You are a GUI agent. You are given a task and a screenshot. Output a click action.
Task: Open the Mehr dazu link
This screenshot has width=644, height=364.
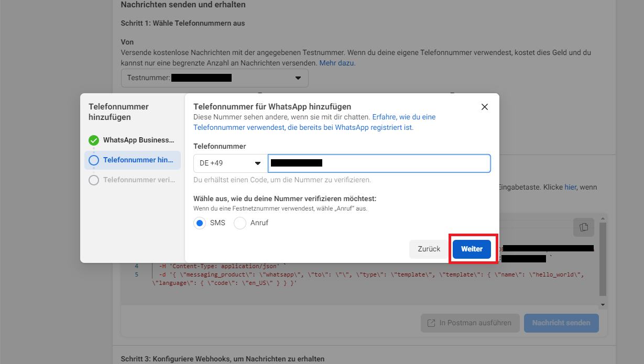[x=337, y=63]
